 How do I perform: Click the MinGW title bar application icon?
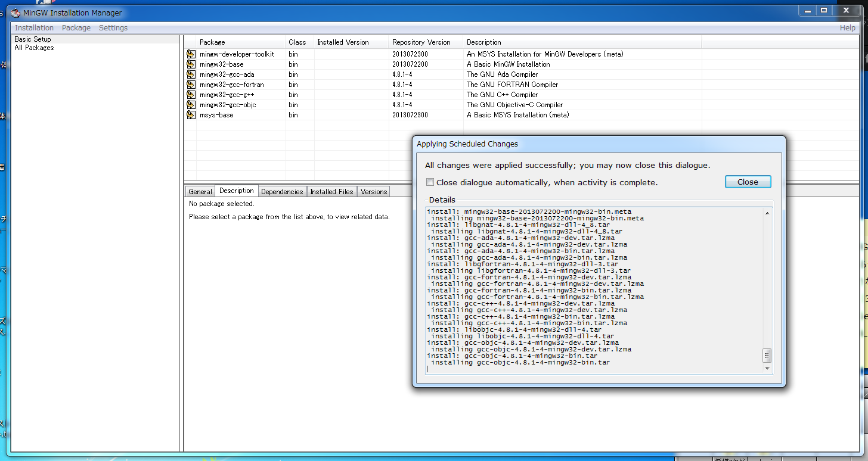click(15, 13)
